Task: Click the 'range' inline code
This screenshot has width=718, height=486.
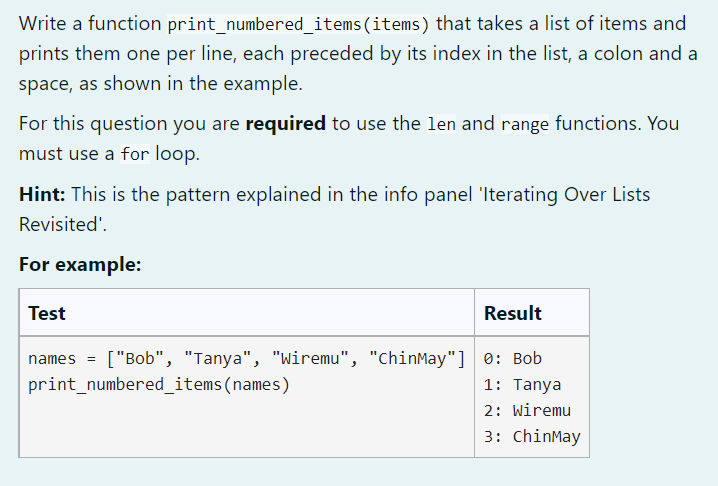Action: pos(525,124)
